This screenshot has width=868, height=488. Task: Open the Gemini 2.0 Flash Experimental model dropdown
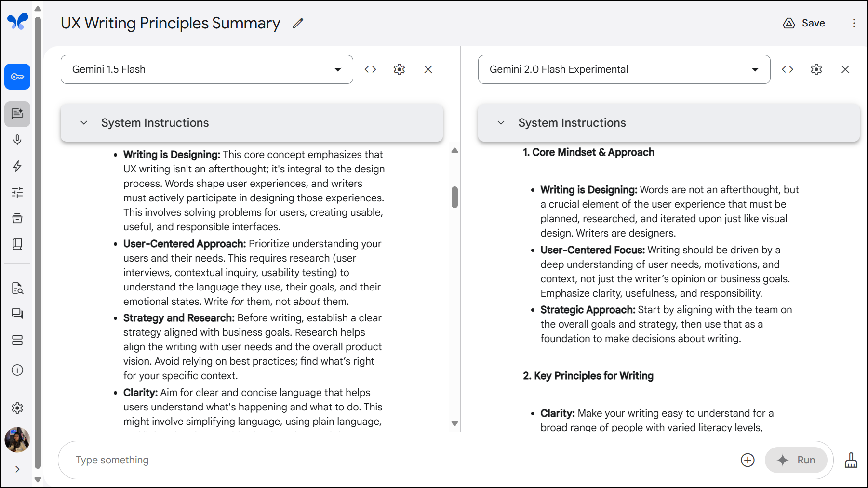pos(624,69)
